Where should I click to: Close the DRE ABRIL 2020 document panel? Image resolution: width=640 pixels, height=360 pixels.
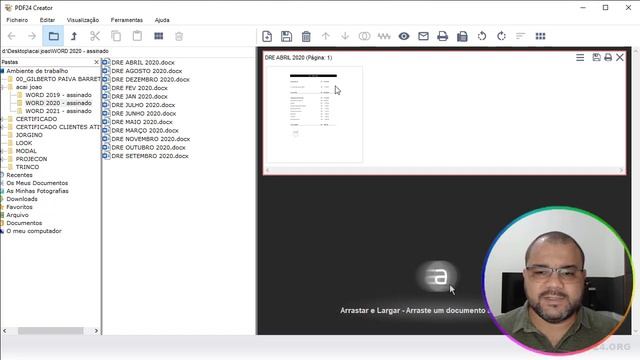pos(620,58)
